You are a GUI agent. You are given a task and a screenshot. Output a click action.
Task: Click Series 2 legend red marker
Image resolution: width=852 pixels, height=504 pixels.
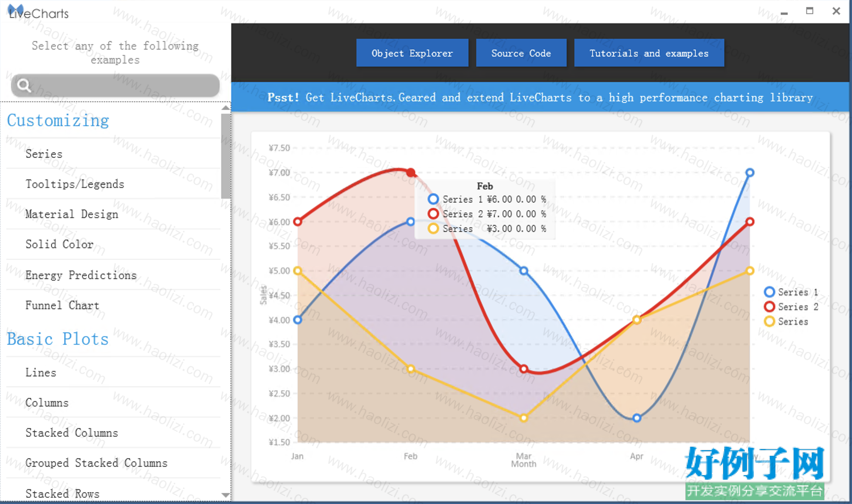pyautogui.click(x=769, y=307)
